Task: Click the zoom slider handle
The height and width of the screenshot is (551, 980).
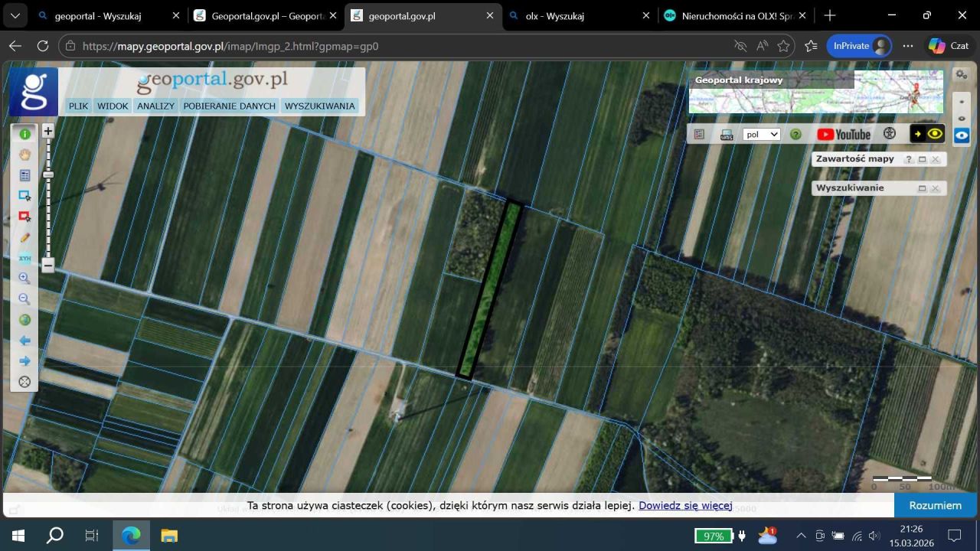Action: point(48,174)
